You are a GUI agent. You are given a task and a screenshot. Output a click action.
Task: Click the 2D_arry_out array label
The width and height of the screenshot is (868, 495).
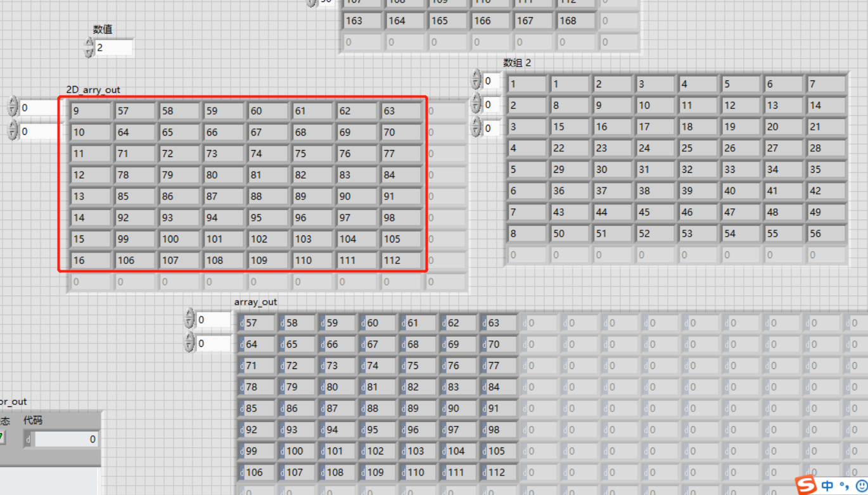point(93,90)
